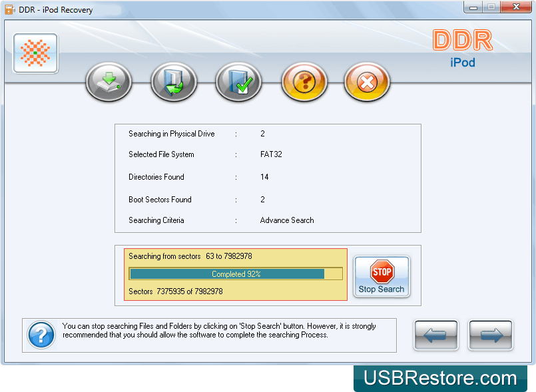Click the blue help info icon
Image resolution: width=536 pixels, height=392 pixels.
[x=41, y=335]
